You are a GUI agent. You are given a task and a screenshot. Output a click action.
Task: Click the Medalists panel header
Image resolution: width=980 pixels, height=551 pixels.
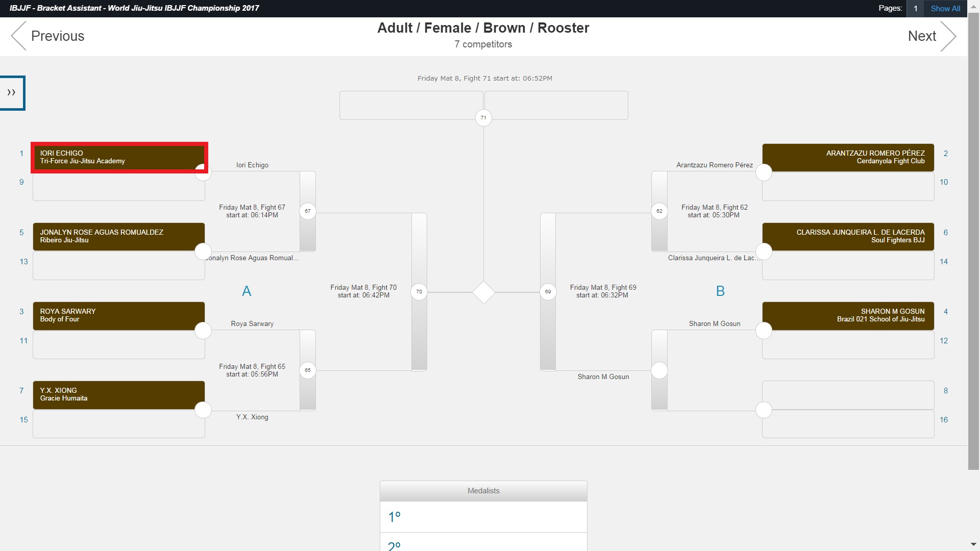click(483, 491)
